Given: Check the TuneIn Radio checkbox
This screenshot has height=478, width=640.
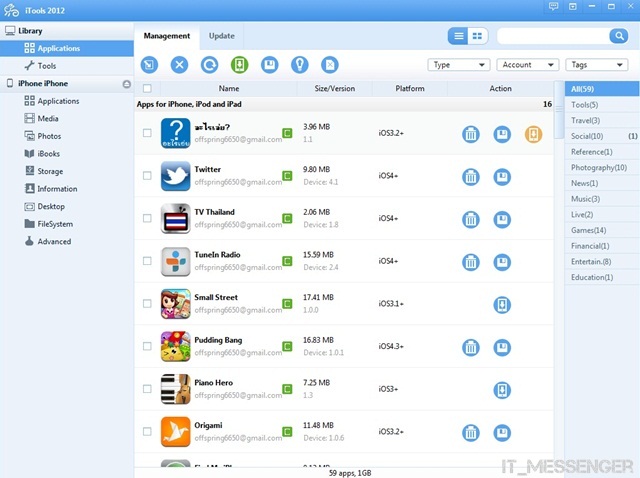Looking at the screenshot, I should 147,261.
